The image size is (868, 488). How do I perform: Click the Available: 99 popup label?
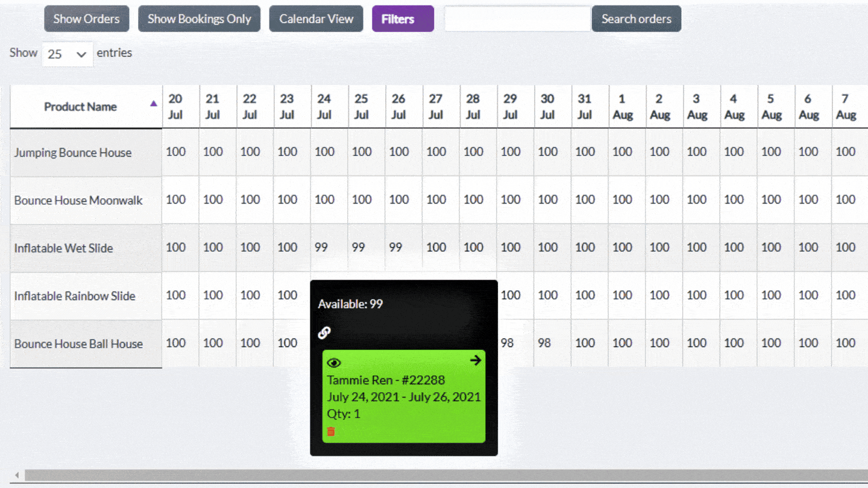(x=350, y=304)
